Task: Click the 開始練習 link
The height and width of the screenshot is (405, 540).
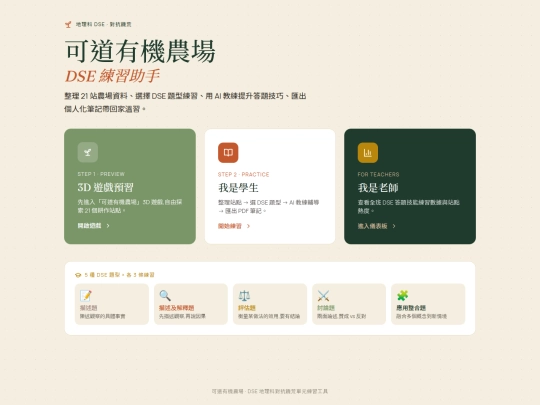Action: coord(234,226)
